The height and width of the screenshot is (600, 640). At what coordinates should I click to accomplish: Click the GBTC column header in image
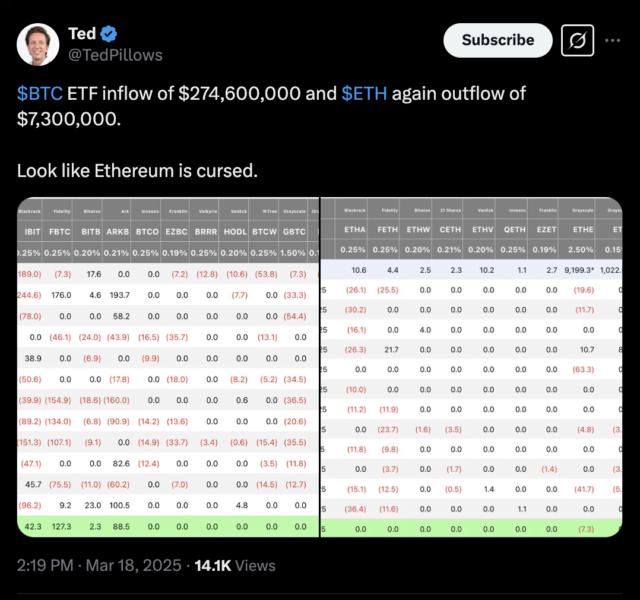[294, 232]
